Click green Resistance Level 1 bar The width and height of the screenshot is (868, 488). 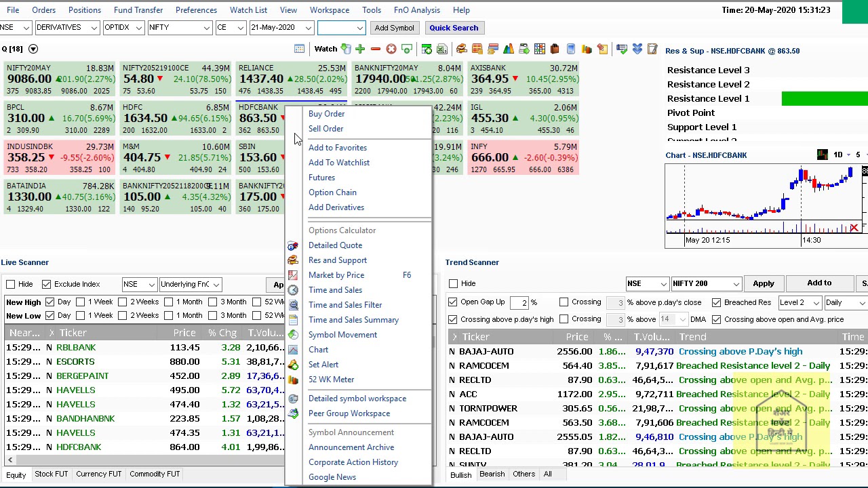coord(825,99)
